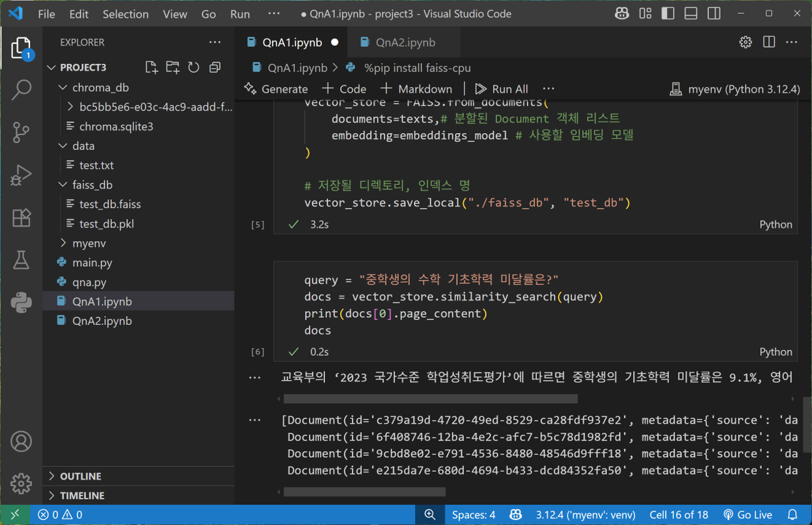Expand the OUTLINE section
The width and height of the screenshot is (812, 525).
coord(139,476)
